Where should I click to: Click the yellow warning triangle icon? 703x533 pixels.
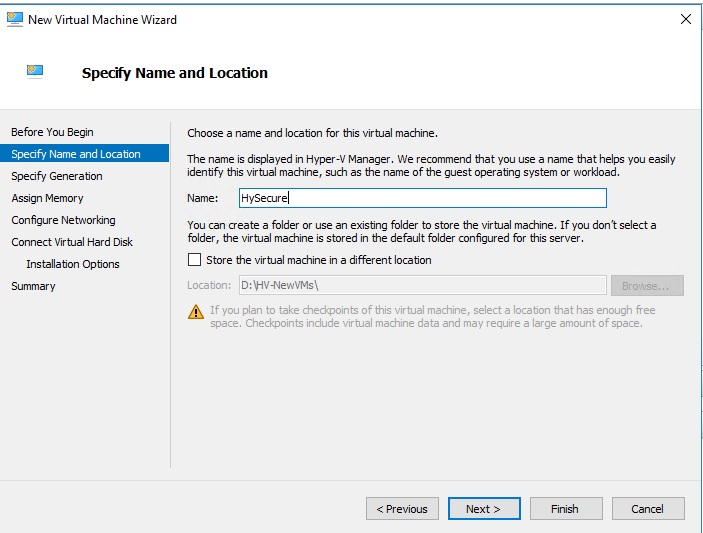(196, 312)
